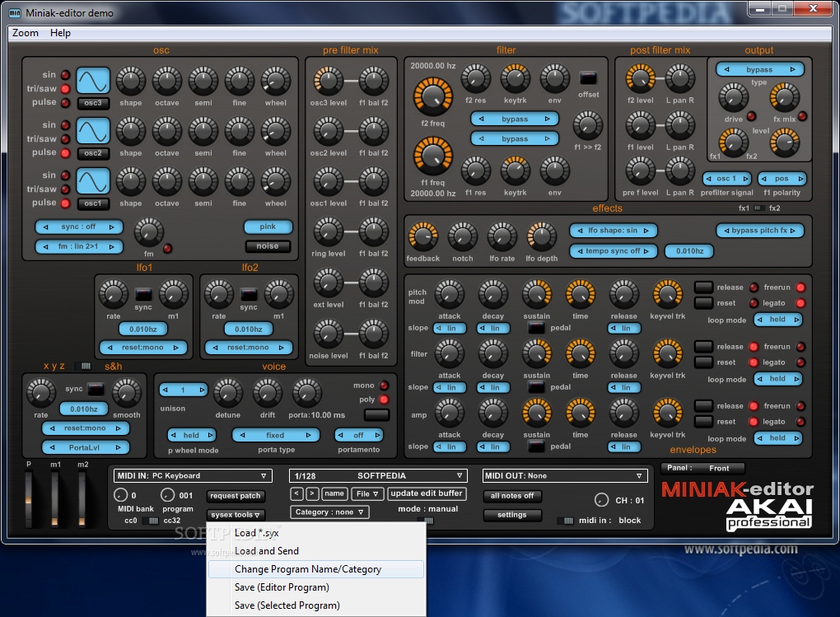
Task: Click the pitch wheel p slider
Action: [28, 498]
